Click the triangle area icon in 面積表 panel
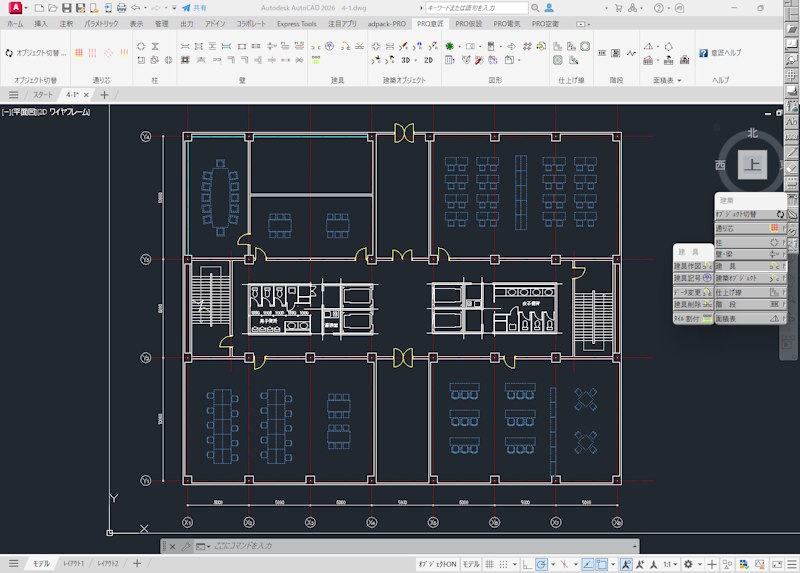The width and height of the screenshot is (800, 573). (648, 46)
